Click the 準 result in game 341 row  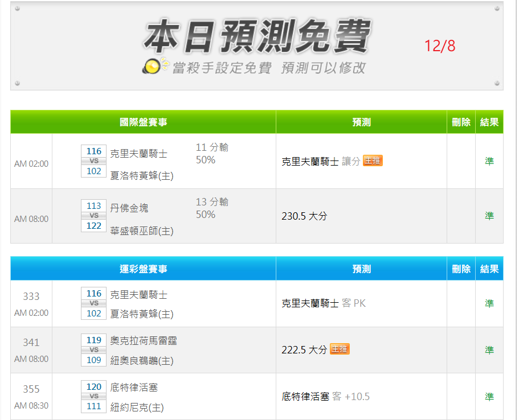pyautogui.click(x=489, y=350)
